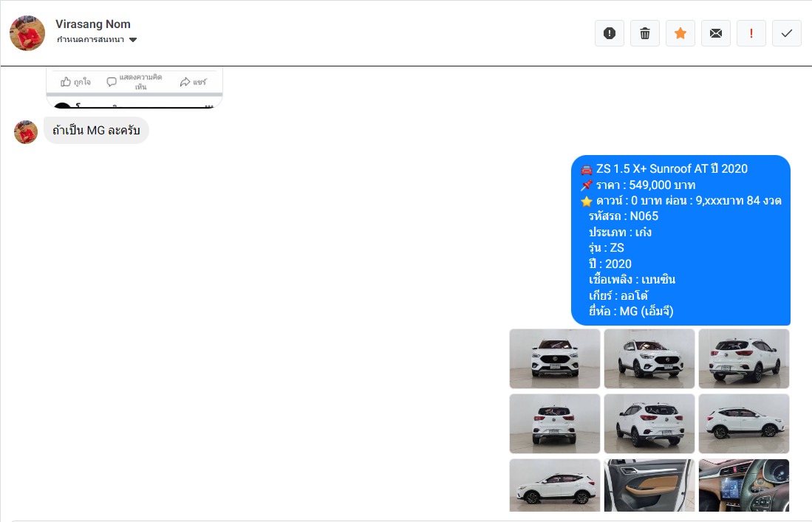Open left side profile car photo, bottom row

(x=555, y=485)
